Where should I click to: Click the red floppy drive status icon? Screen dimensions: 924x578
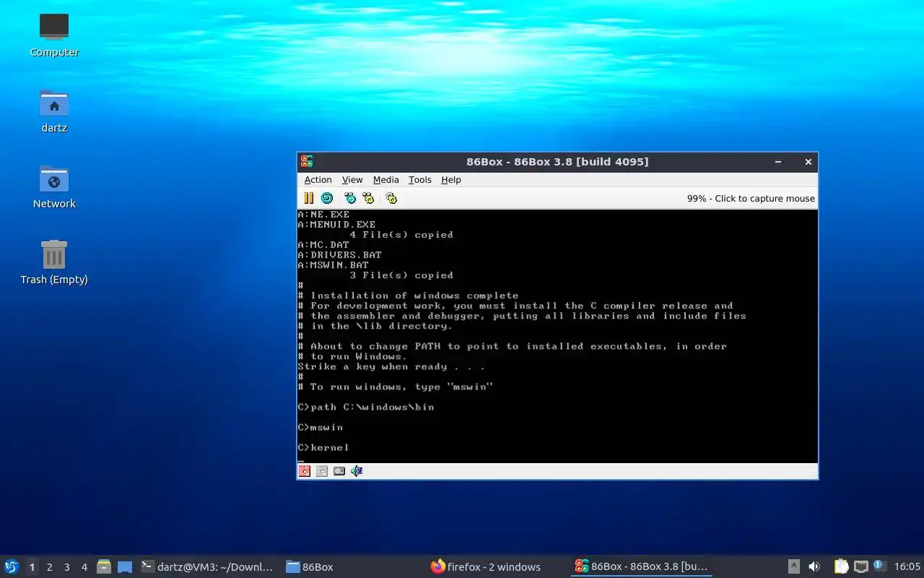pos(305,471)
